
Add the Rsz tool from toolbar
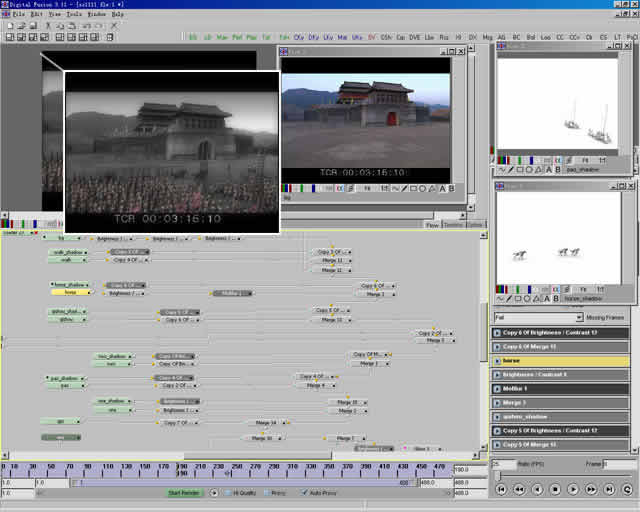[x=444, y=37]
